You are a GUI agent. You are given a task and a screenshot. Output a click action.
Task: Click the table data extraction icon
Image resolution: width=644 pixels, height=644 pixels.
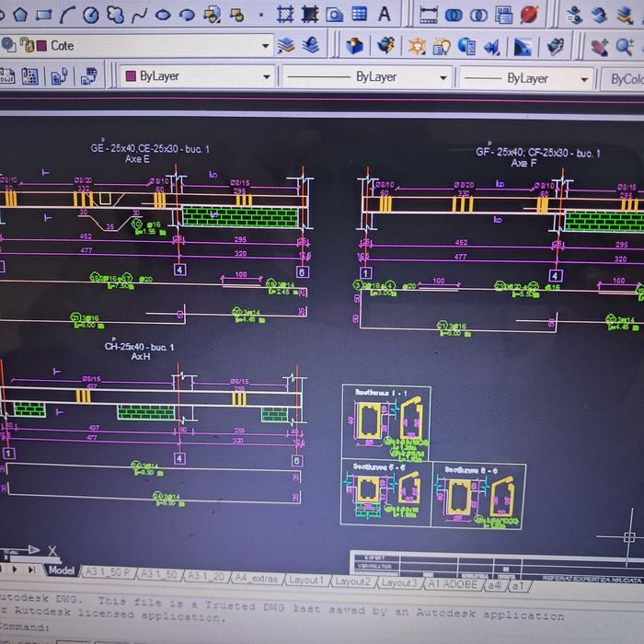pyautogui.click(x=89, y=76)
